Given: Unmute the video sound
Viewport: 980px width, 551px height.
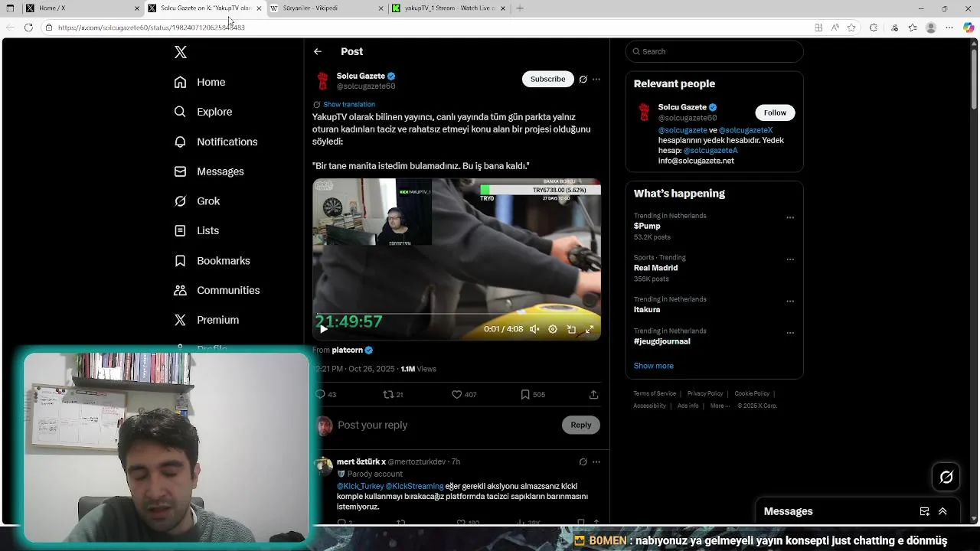Looking at the screenshot, I should point(534,329).
